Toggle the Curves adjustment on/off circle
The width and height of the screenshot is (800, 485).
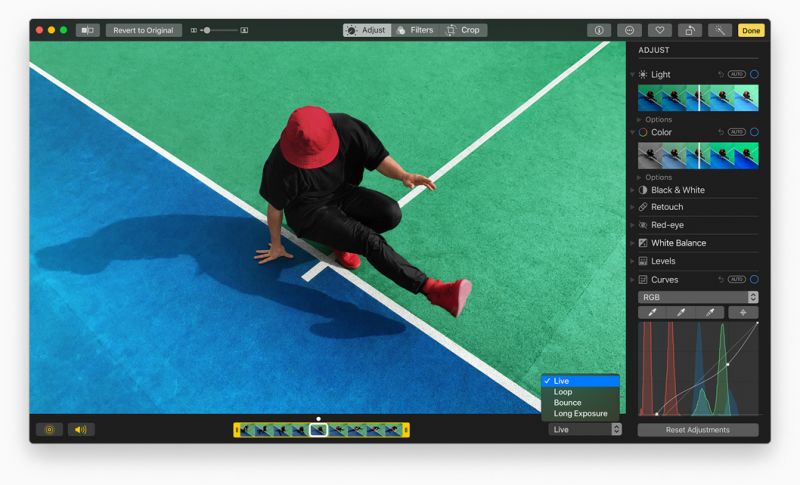[x=754, y=279]
